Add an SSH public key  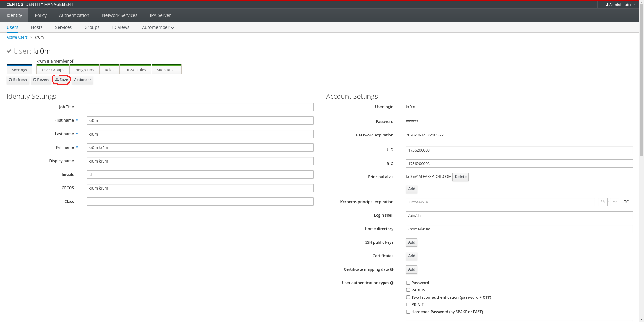coord(412,242)
